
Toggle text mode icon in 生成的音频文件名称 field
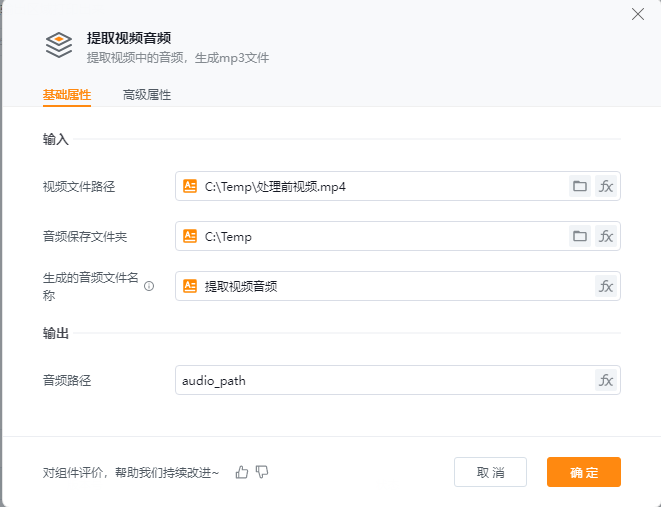click(190, 286)
